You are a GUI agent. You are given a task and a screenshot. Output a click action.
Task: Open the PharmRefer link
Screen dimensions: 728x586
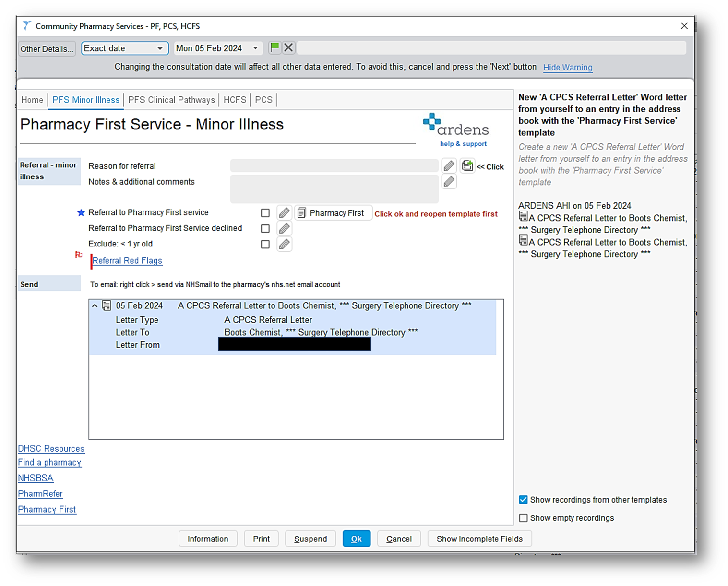[40, 493]
